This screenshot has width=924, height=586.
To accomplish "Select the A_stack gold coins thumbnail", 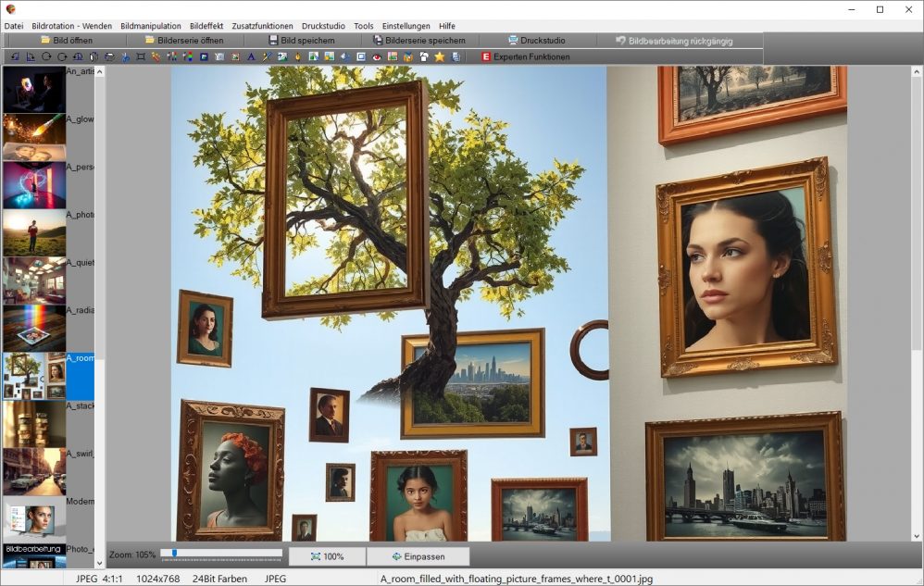I will [34, 424].
